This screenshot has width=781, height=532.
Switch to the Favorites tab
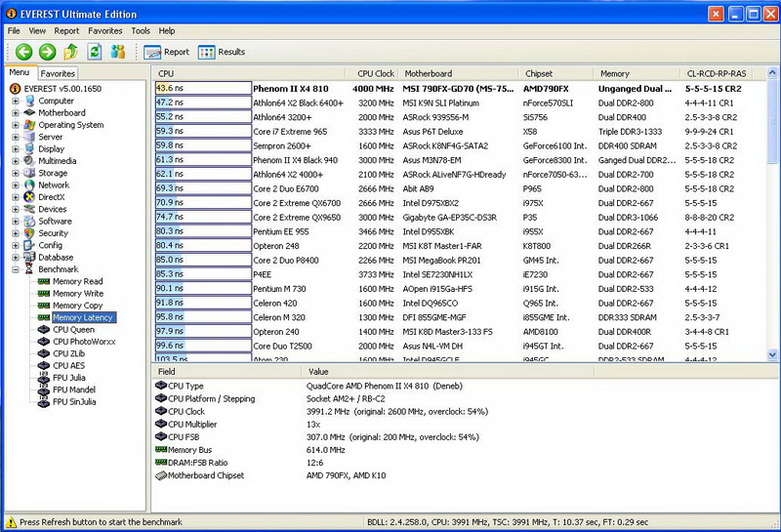58,73
